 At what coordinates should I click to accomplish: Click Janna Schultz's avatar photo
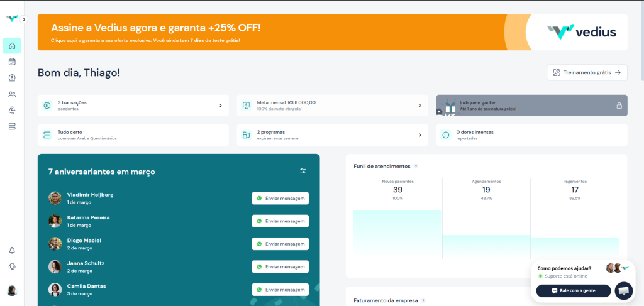point(55,266)
